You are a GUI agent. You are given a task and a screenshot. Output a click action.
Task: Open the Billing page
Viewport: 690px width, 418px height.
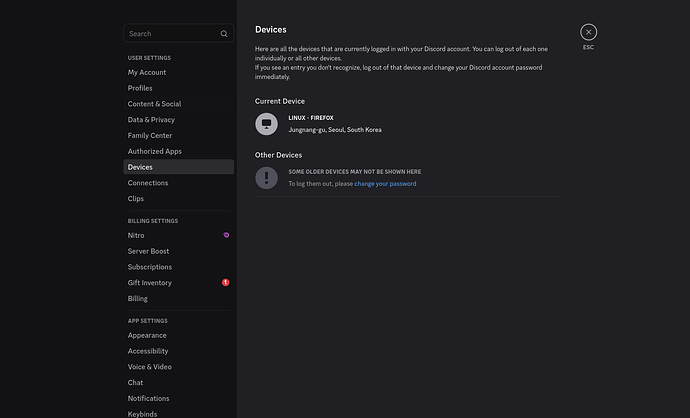pos(178,299)
